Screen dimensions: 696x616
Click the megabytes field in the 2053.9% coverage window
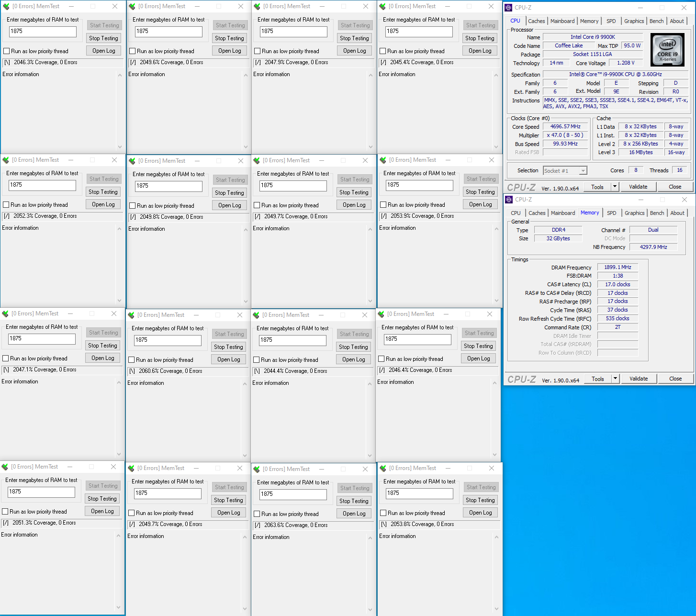pyautogui.click(x=419, y=185)
